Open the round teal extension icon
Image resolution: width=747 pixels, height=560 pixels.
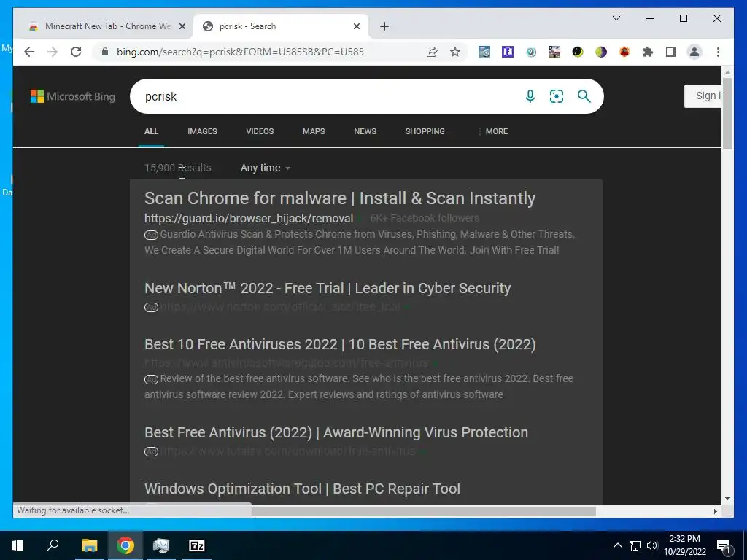(531, 52)
